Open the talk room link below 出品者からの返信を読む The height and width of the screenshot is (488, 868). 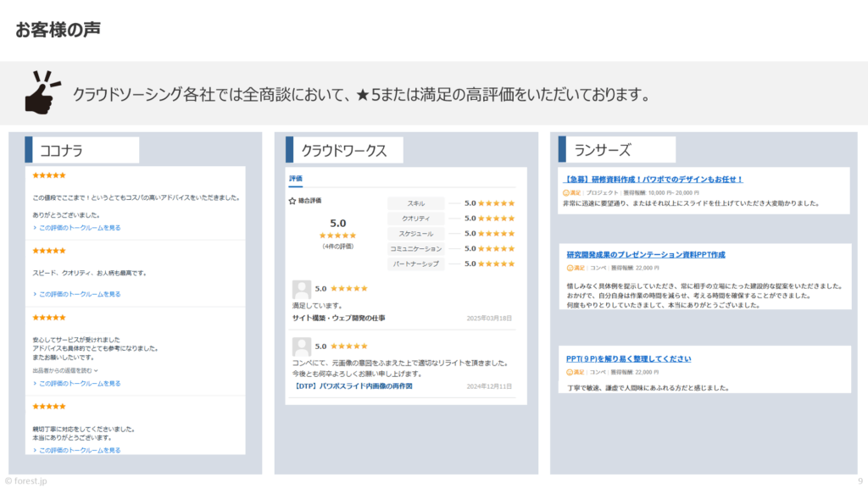(x=77, y=384)
